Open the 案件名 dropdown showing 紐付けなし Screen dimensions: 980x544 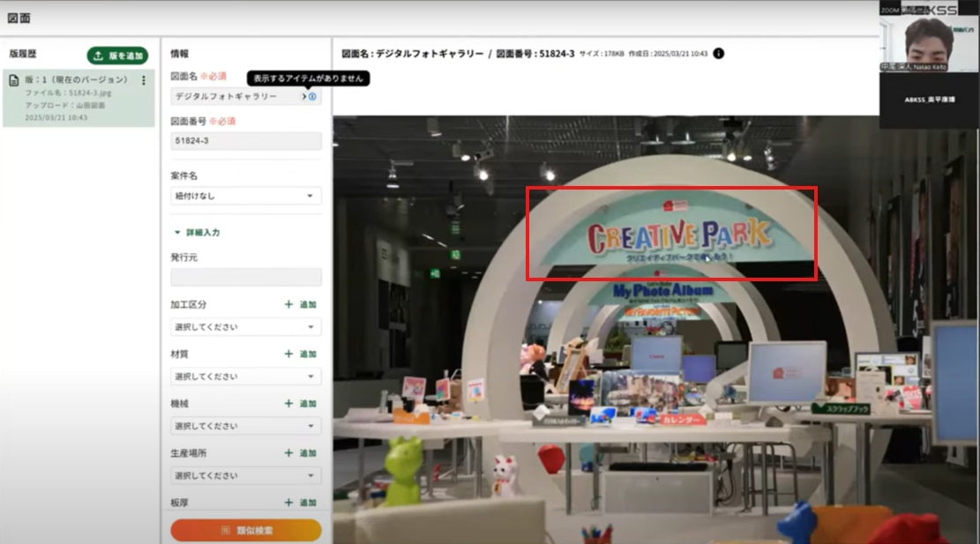(245, 196)
